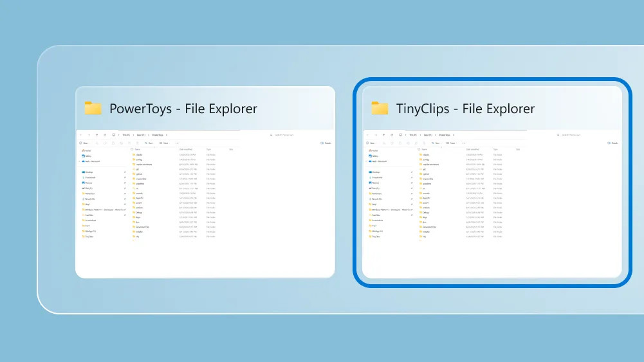
Task: Click the Name column header in PowerToys window
Action: pos(138,149)
